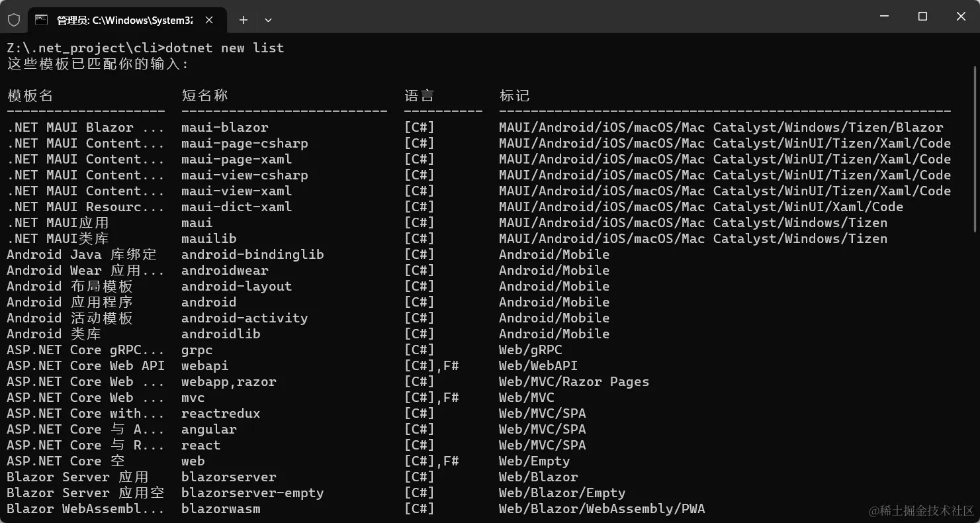Click the Web/WebAPI tag
This screenshot has height=523, width=980.
coord(539,365)
